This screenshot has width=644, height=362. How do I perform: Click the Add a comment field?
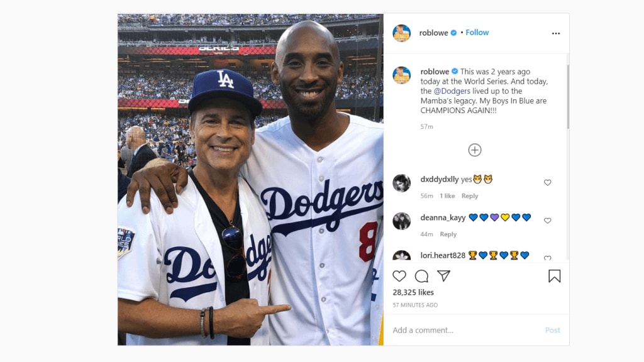pyautogui.click(x=465, y=331)
